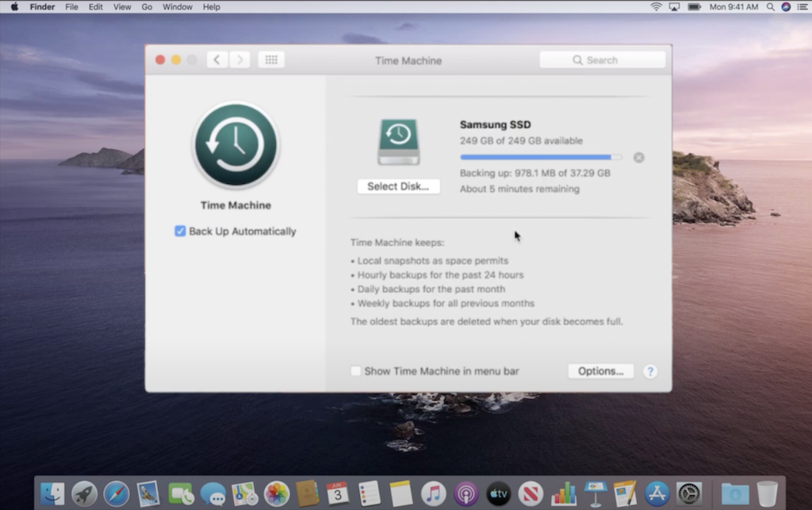Open the Options... button
The width and height of the screenshot is (812, 510).
click(x=601, y=371)
